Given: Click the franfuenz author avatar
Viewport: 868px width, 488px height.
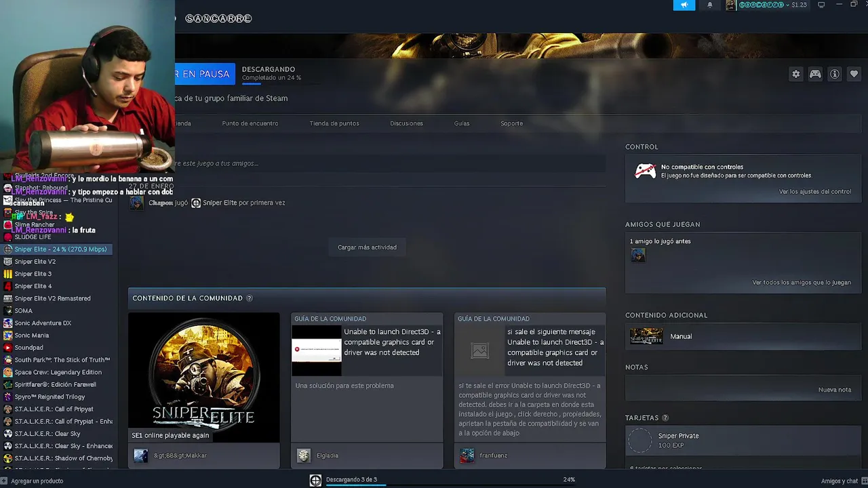Looking at the screenshot, I should [467, 455].
